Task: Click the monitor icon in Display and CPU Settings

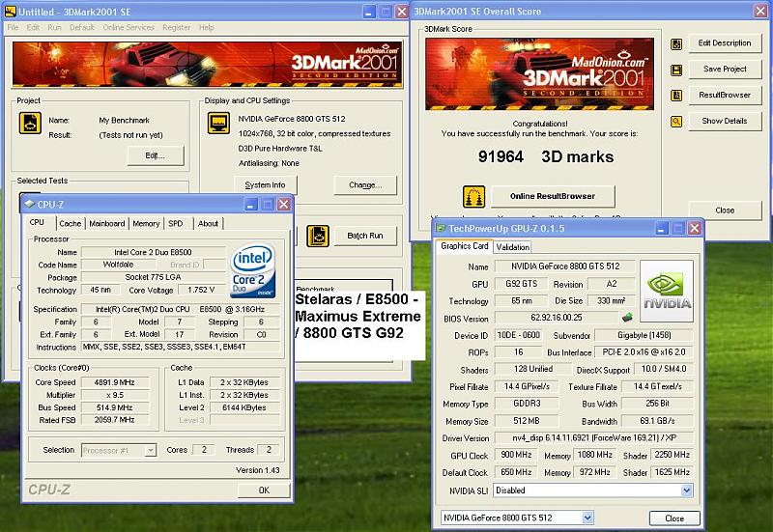Action: 218,124
